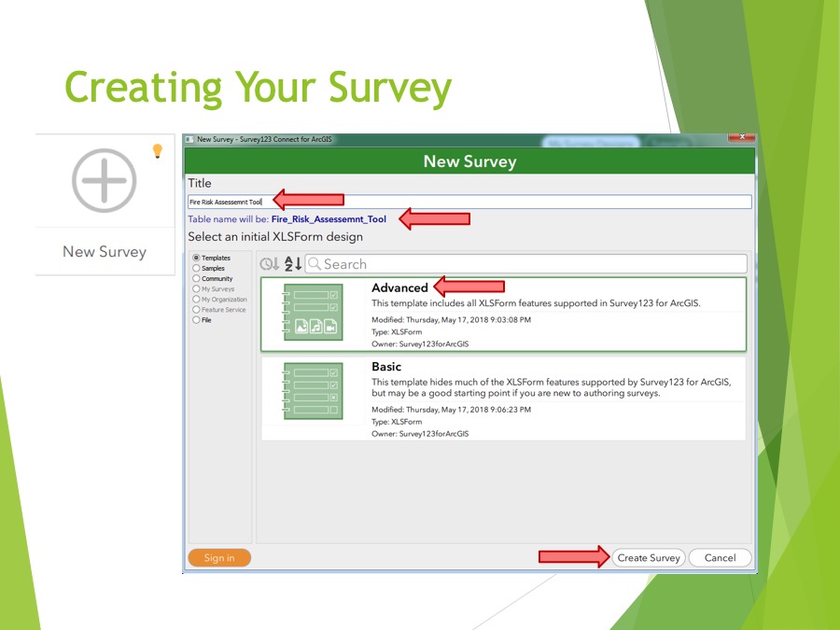Click the Advanced template heading
Viewport: 840px width, 630px height.
[399, 287]
